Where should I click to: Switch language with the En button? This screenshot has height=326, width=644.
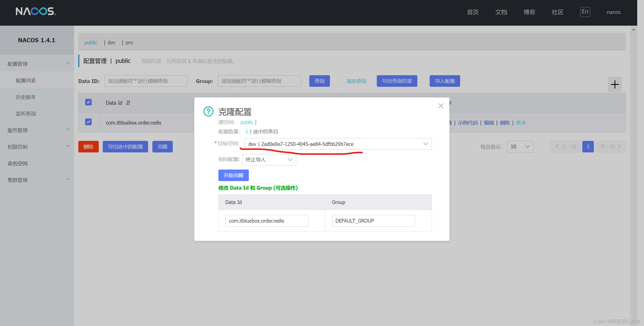tap(585, 12)
